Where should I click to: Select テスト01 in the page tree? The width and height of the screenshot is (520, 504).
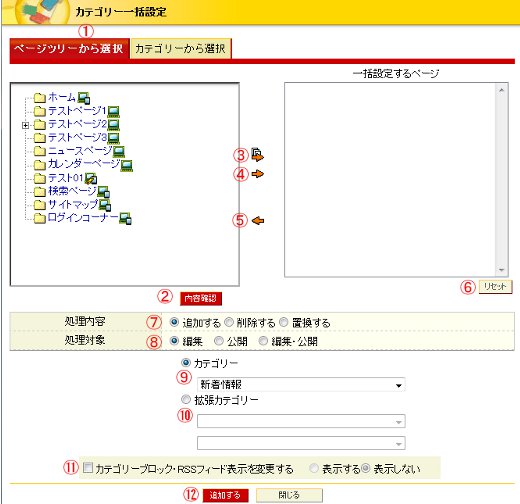click(66, 177)
